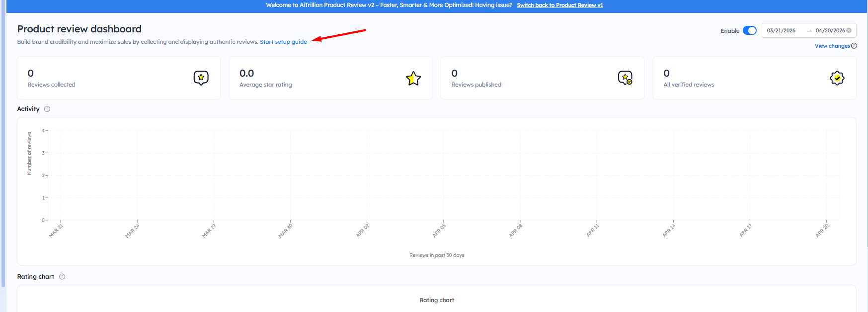Open the Activity info tooltip icon

(47, 109)
